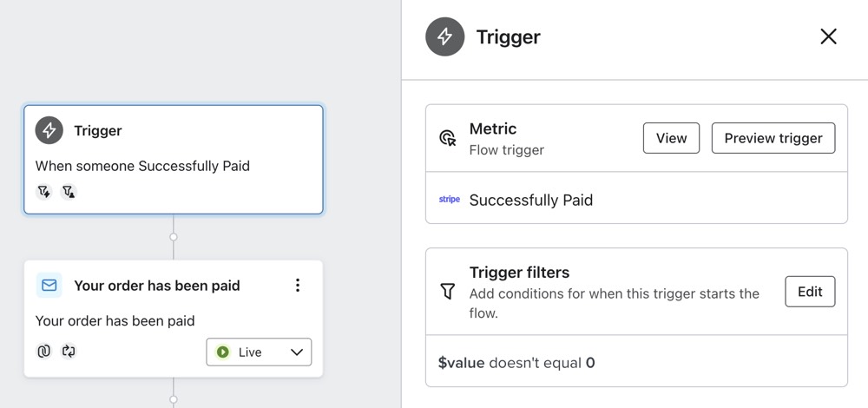Edit the trigger filters
Viewport: 868px width, 408px height.
(x=809, y=292)
